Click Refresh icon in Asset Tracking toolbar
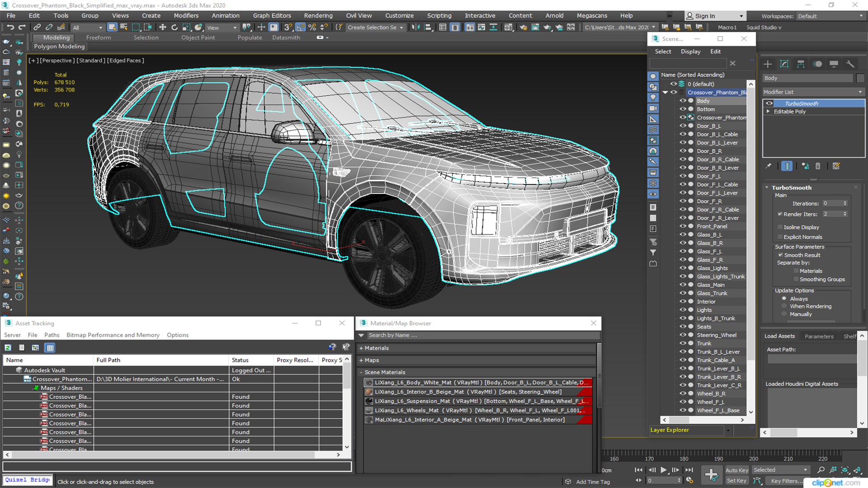The width and height of the screenshot is (868, 488). click(8, 347)
